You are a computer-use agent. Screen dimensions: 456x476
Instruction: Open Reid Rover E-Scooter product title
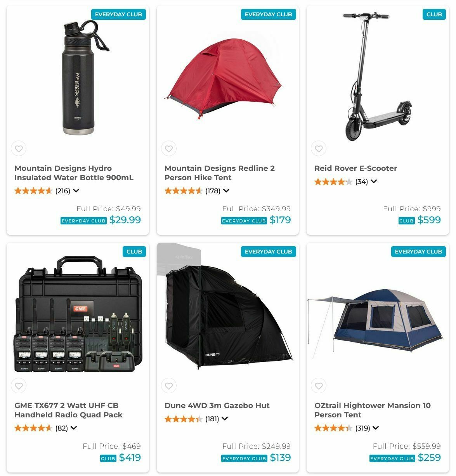click(355, 168)
